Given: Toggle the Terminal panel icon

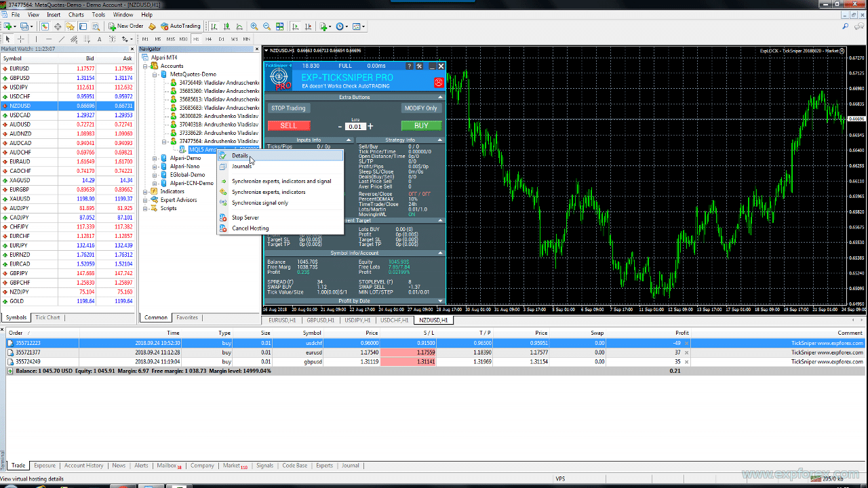Looking at the screenshot, I should pos(83,26).
